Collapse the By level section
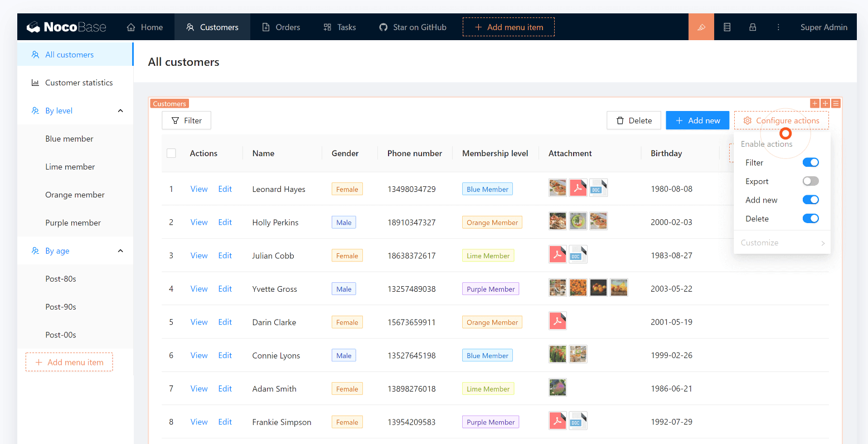 click(120, 110)
